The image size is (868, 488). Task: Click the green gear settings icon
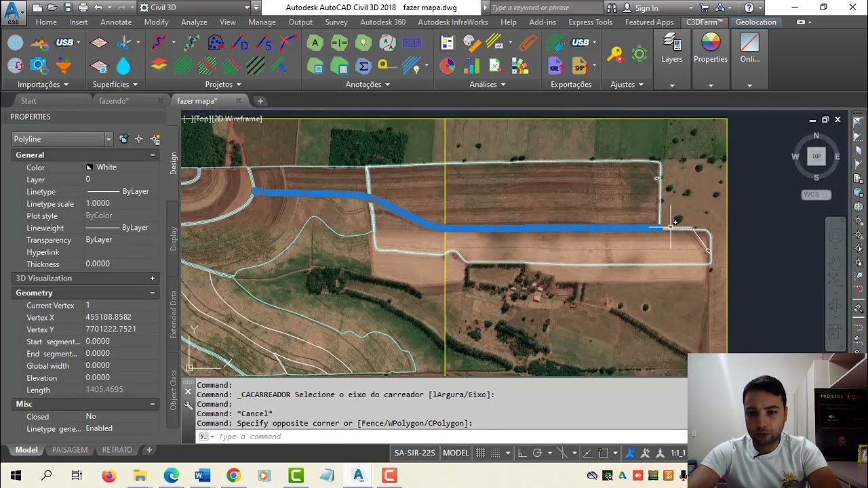coord(639,54)
